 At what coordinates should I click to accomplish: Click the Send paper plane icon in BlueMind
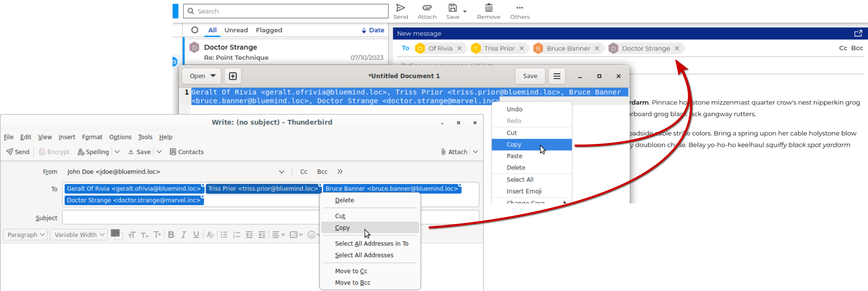click(x=401, y=8)
